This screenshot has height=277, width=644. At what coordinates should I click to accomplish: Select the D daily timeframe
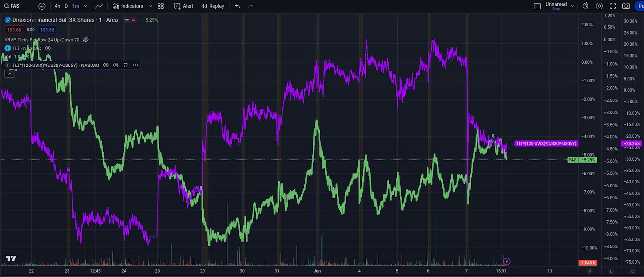66,6
